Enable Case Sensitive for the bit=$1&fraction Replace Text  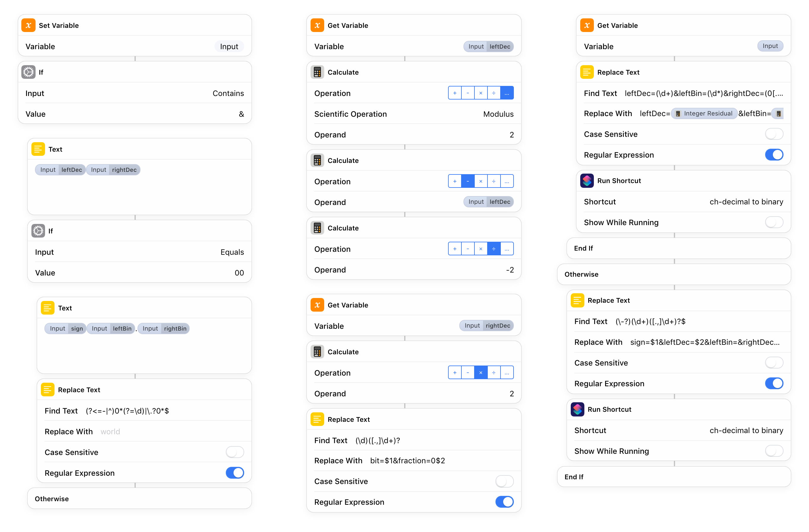click(x=504, y=481)
